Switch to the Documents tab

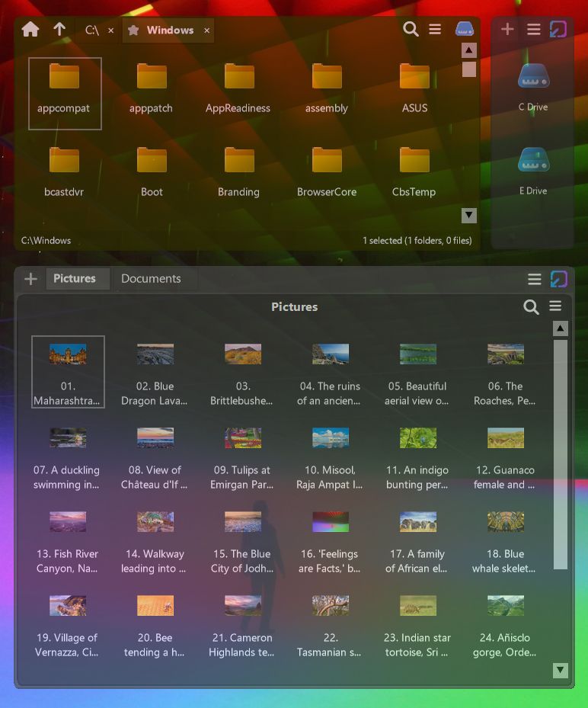[x=151, y=279]
